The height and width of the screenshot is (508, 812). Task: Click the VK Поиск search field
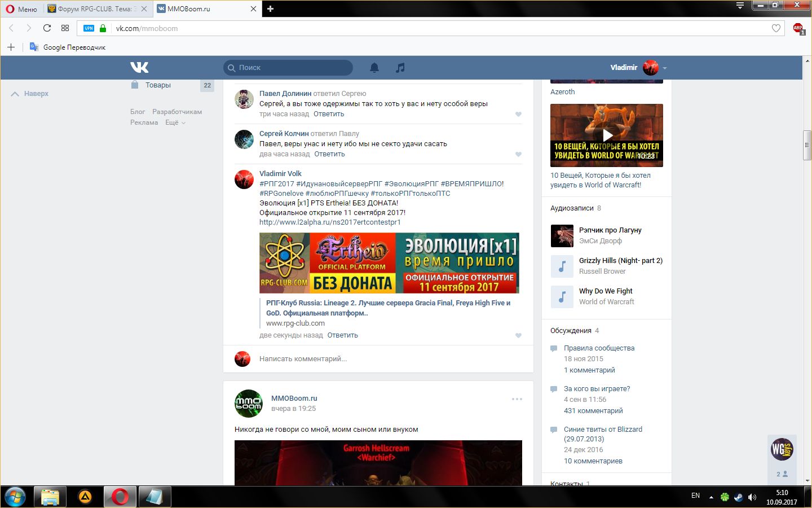tap(288, 67)
